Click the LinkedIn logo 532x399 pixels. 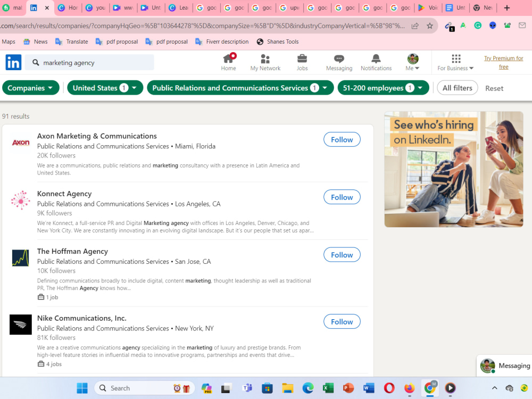click(x=13, y=62)
